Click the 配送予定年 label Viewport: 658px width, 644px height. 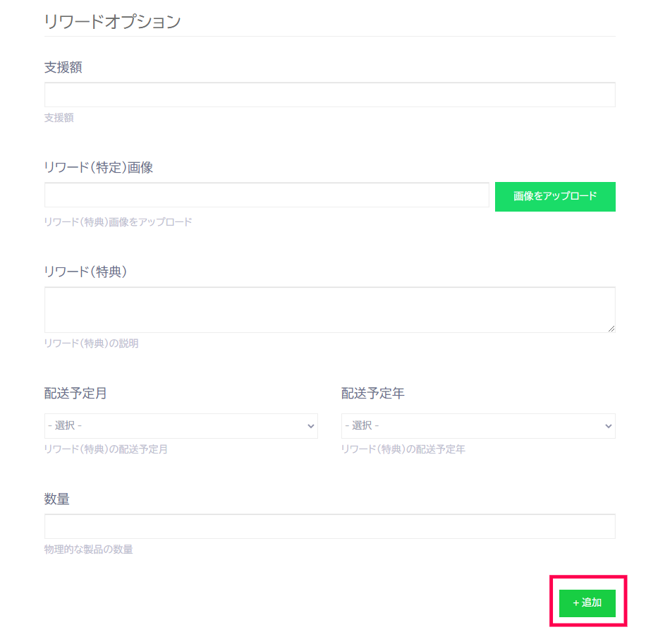[372, 394]
